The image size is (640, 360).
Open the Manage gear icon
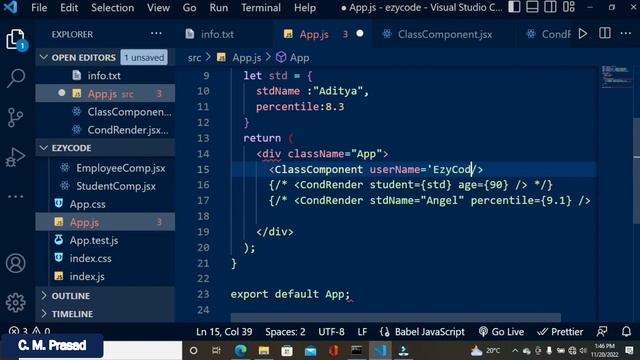pos(16,302)
